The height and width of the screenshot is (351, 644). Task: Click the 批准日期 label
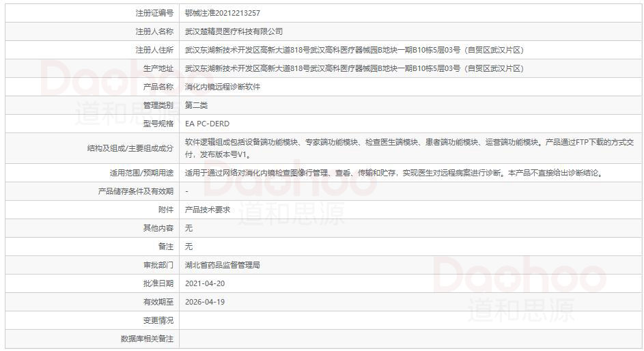pyautogui.click(x=158, y=283)
